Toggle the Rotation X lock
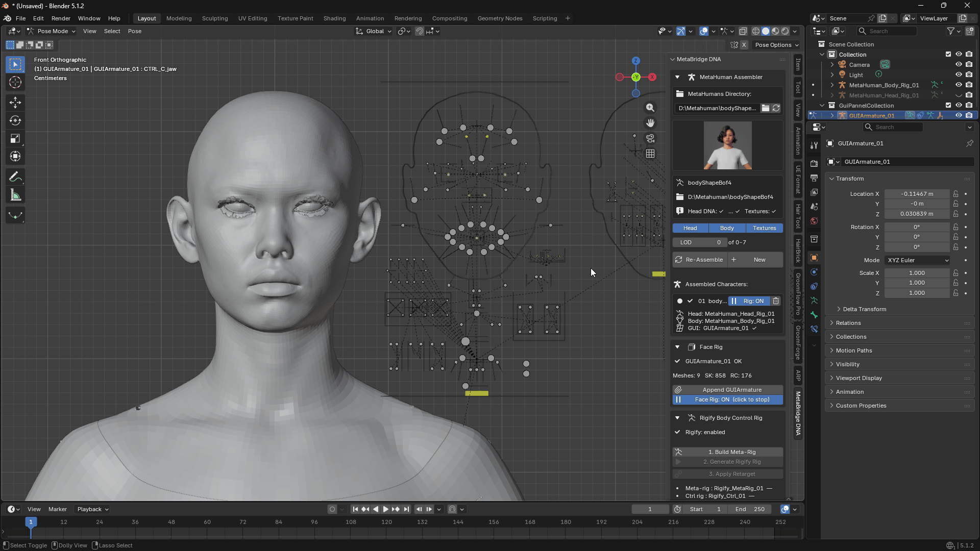 tap(955, 227)
